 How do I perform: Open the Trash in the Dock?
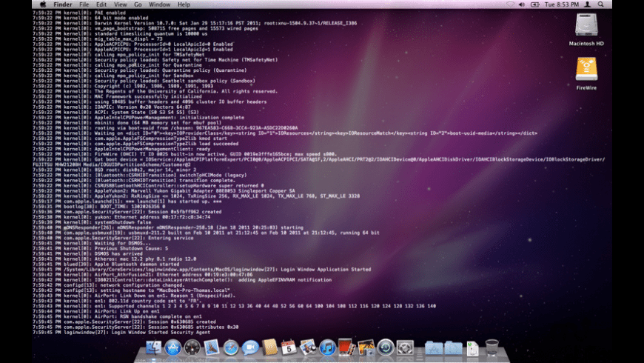492,347
